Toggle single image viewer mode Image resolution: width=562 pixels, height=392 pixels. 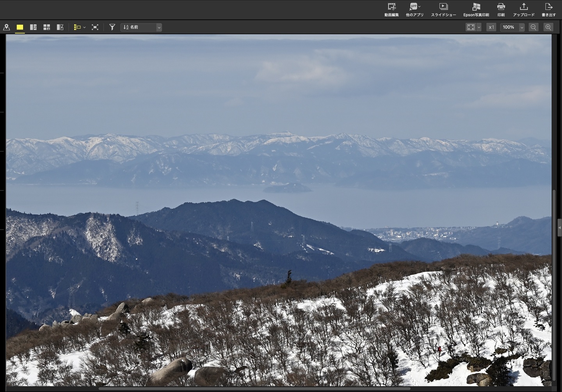coord(20,27)
